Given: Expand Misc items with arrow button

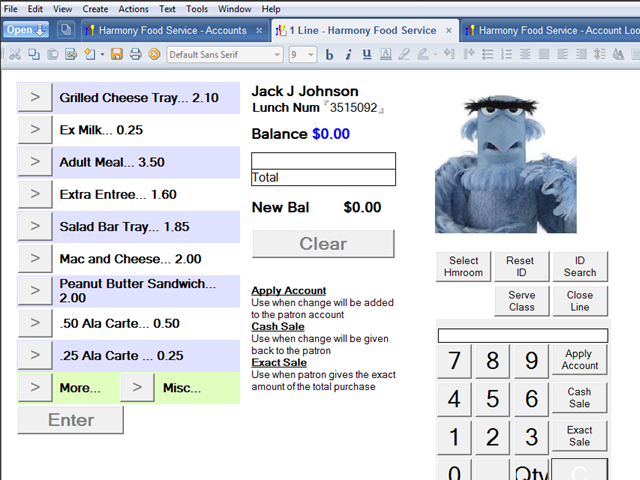Looking at the screenshot, I should click(x=137, y=387).
